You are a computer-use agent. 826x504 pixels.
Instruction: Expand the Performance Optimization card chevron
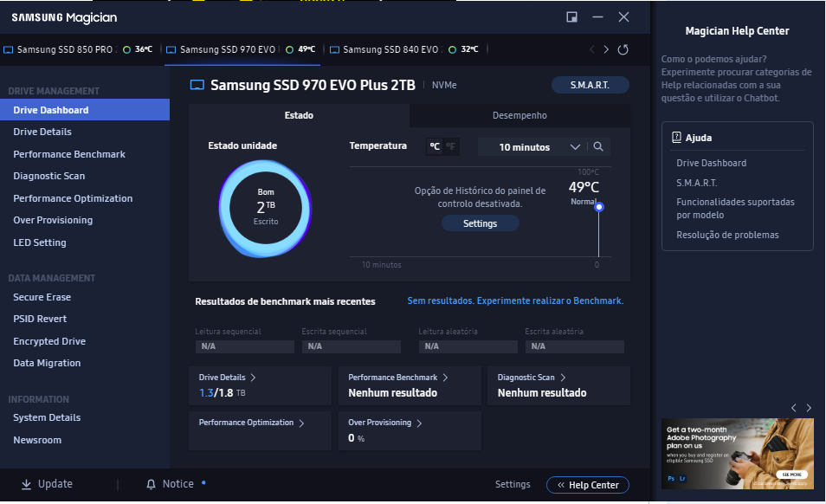(x=301, y=423)
